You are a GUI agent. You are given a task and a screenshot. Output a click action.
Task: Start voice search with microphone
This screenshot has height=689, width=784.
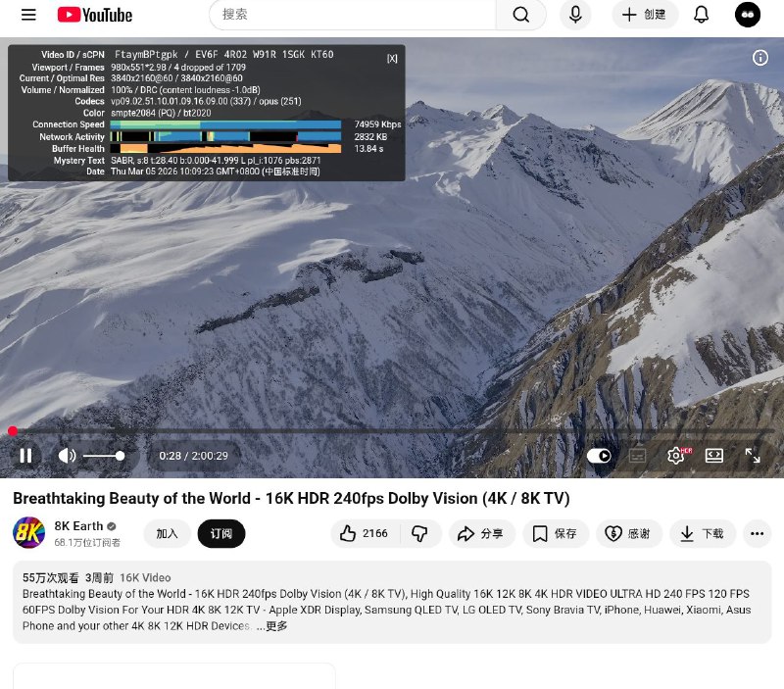click(575, 15)
